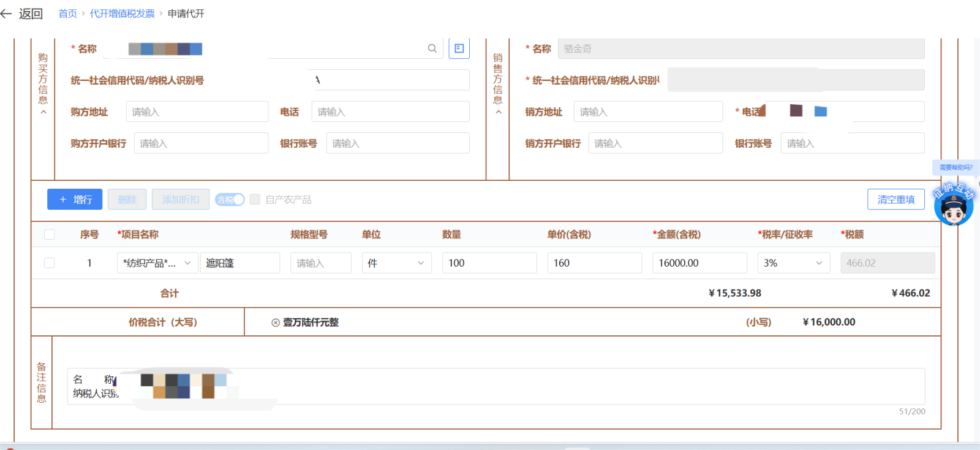Click the 壹万陆仟元整 text

(x=311, y=322)
